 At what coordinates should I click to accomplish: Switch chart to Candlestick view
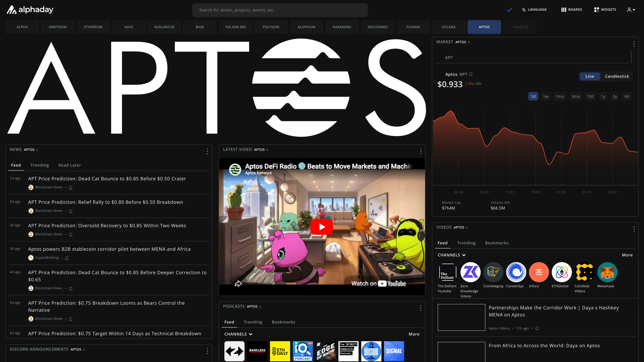pos(617,76)
